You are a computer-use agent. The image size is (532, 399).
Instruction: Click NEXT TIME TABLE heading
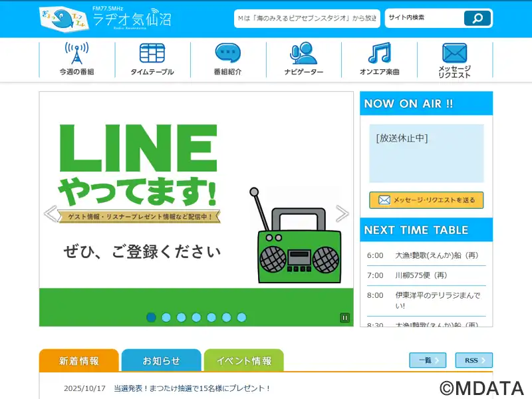click(x=416, y=230)
